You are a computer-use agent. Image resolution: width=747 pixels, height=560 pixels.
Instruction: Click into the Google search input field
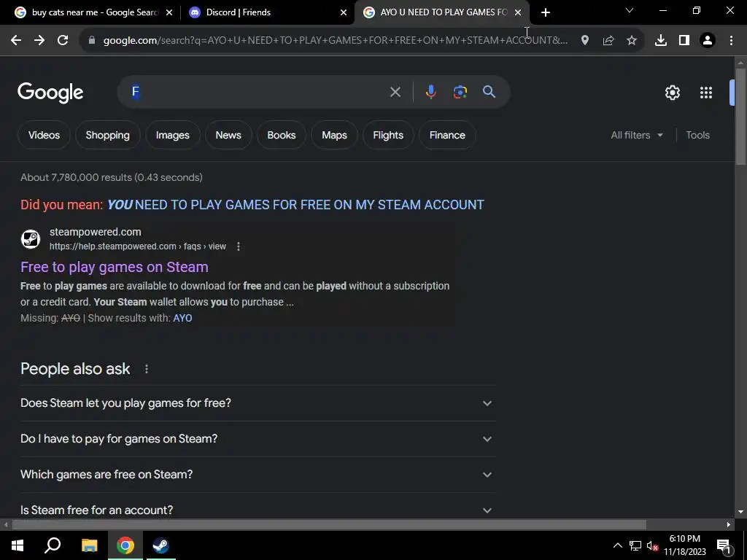coord(258,92)
